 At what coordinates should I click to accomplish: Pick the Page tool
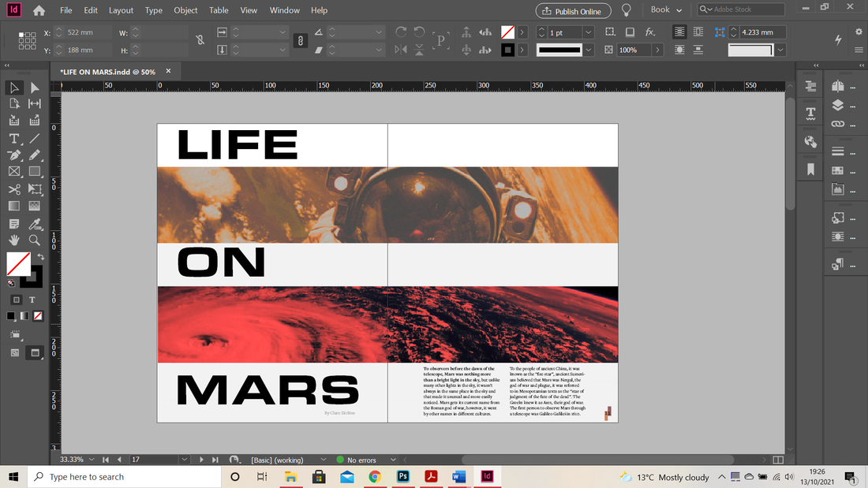[x=14, y=103]
